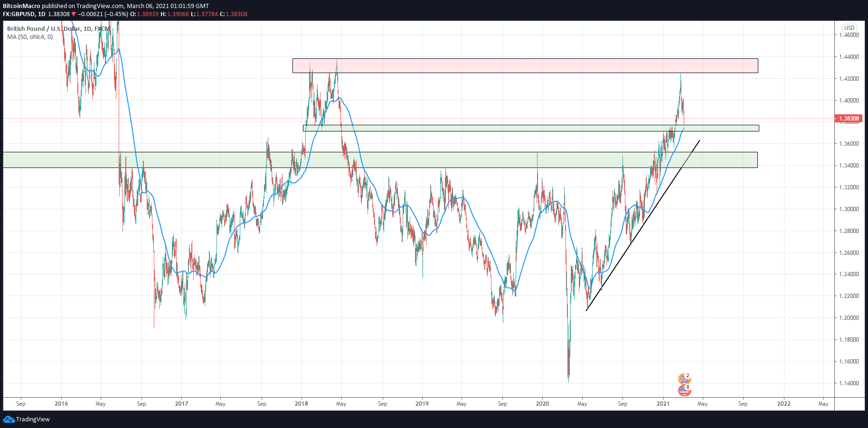Click the close price value C:1.38308

point(234,14)
